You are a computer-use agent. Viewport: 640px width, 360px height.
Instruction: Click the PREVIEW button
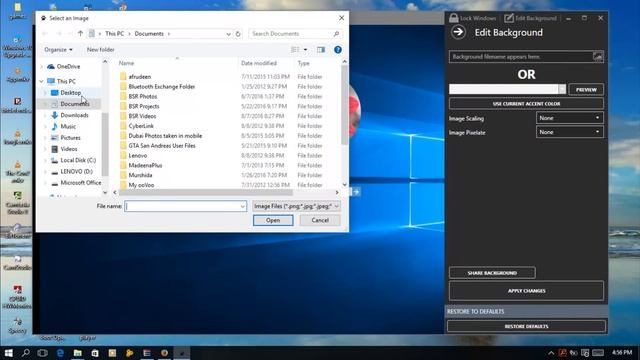tap(586, 89)
